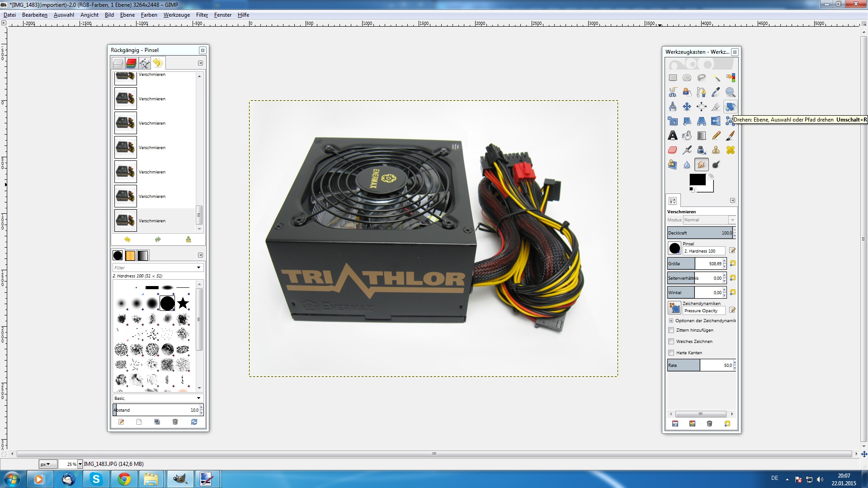
Task: Select the Zoom magnifier tool
Action: (731, 92)
